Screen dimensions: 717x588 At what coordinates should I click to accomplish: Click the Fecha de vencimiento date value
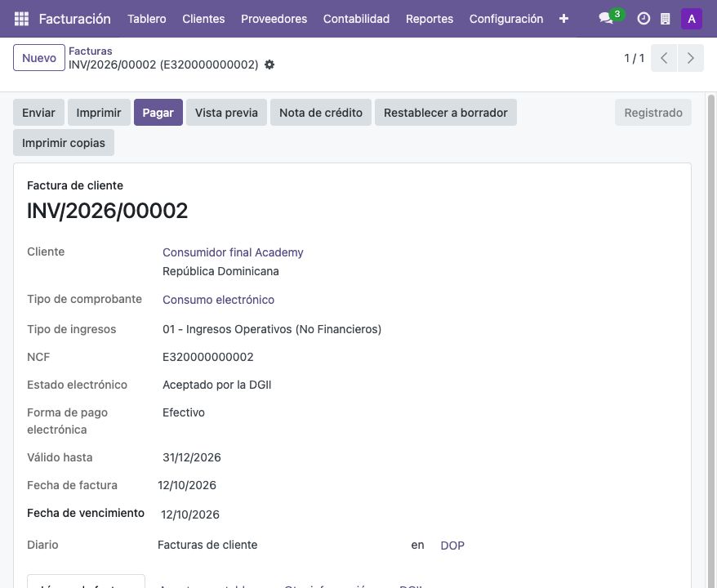click(x=190, y=514)
